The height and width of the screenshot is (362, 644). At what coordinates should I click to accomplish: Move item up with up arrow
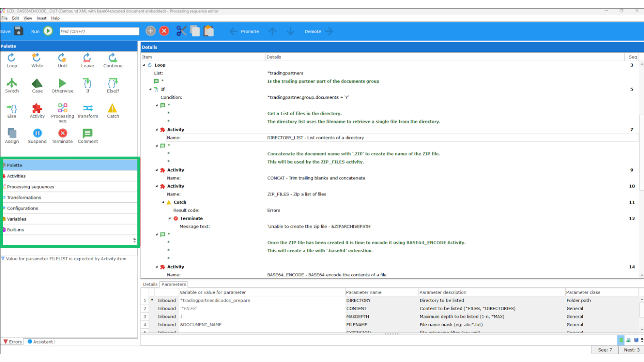pyautogui.click(x=272, y=31)
